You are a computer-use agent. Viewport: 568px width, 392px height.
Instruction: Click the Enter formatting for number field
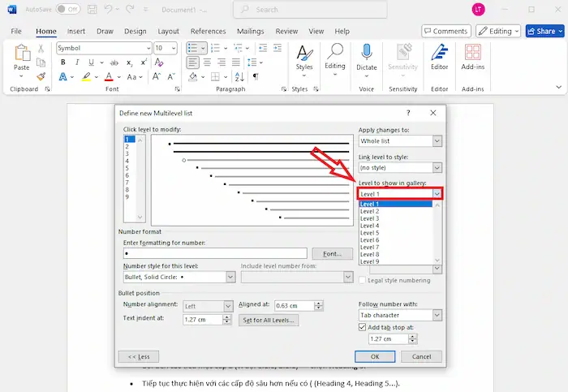214,254
